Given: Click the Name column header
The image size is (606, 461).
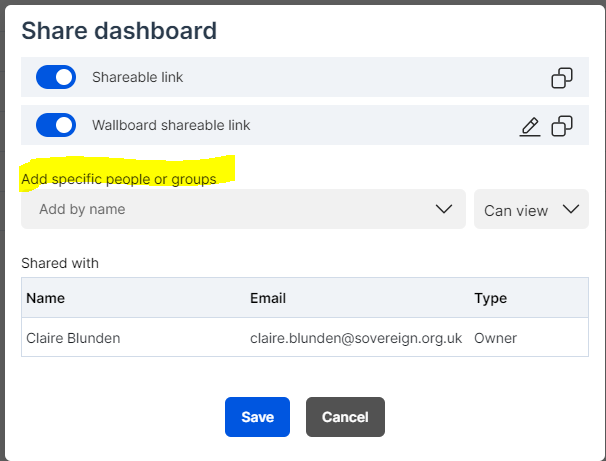Looking at the screenshot, I should coord(46,298).
